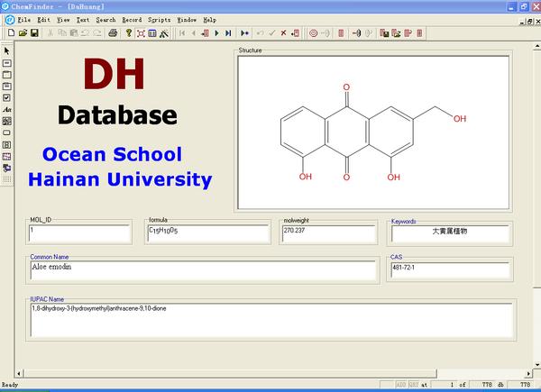
Task: Advance to the next record
Action: [216, 33]
